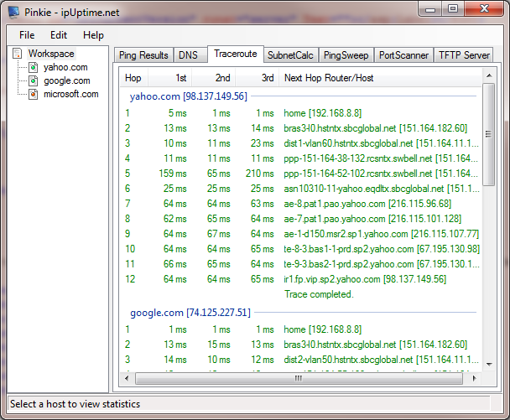Click the Next Hop Router/Host column header
This screenshot has width=510, height=420.
[x=380, y=78]
